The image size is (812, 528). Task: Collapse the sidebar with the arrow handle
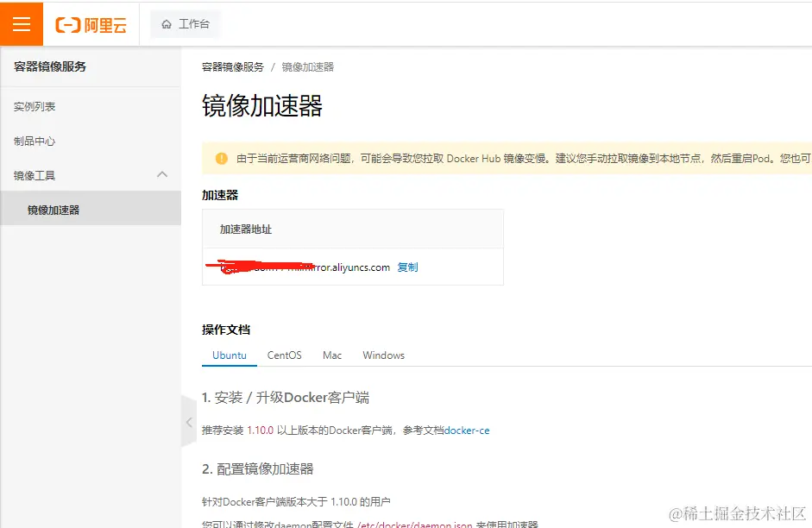click(x=189, y=421)
